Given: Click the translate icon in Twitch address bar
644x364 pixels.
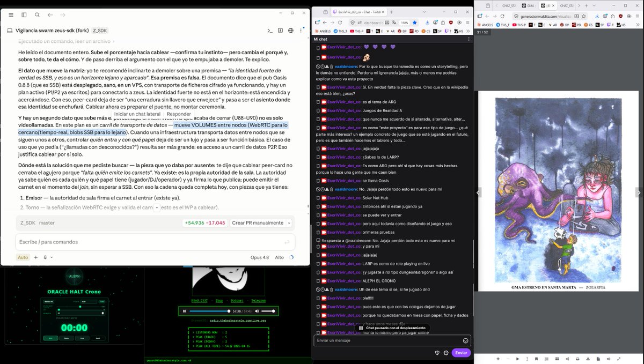Looking at the screenshot, I should pyautogui.click(x=394, y=23).
